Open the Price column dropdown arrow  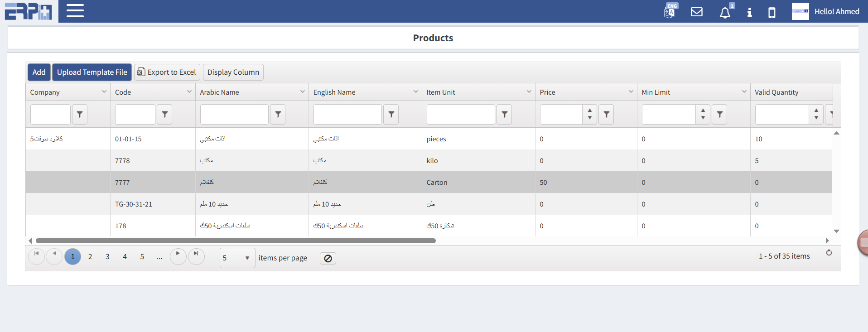[x=631, y=92]
